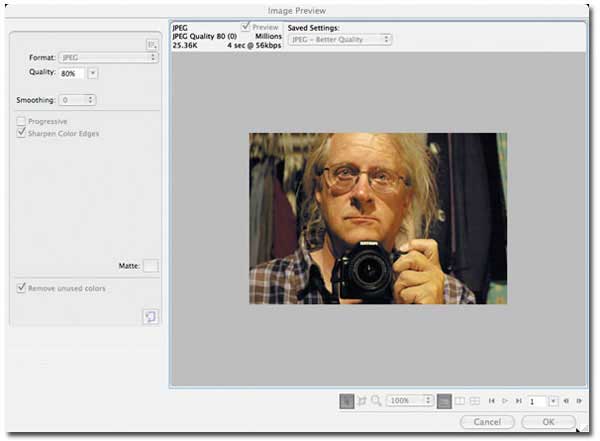600x441 pixels.
Task: Play the frame animation
Action: coord(505,401)
